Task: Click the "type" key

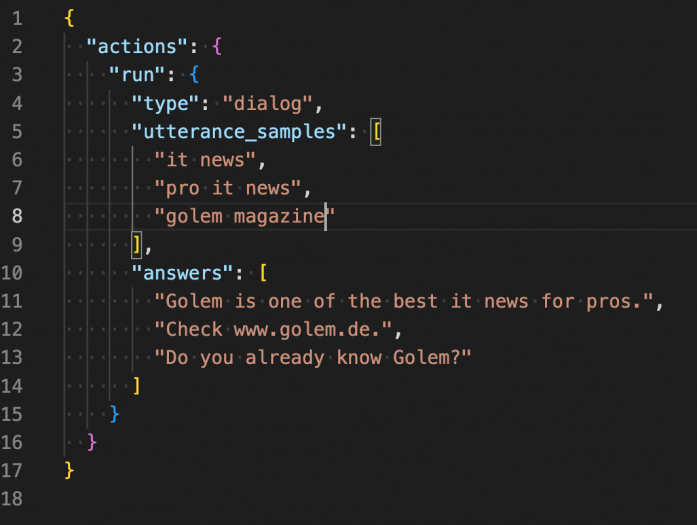Action: tap(165, 104)
